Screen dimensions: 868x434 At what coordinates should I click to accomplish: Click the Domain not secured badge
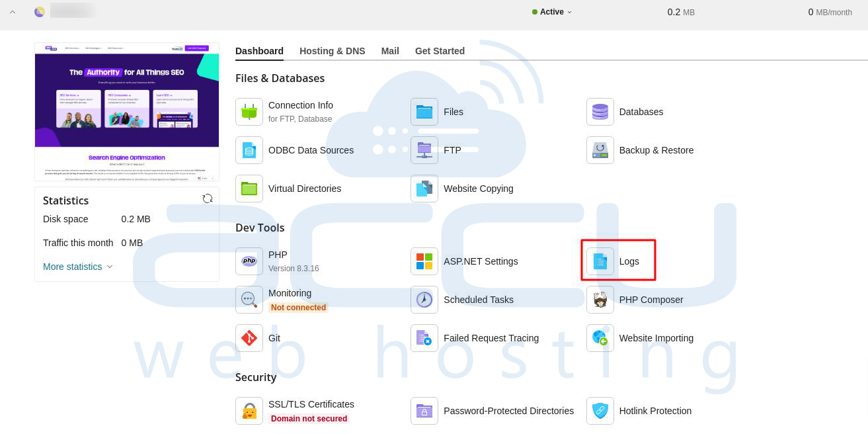coord(309,419)
